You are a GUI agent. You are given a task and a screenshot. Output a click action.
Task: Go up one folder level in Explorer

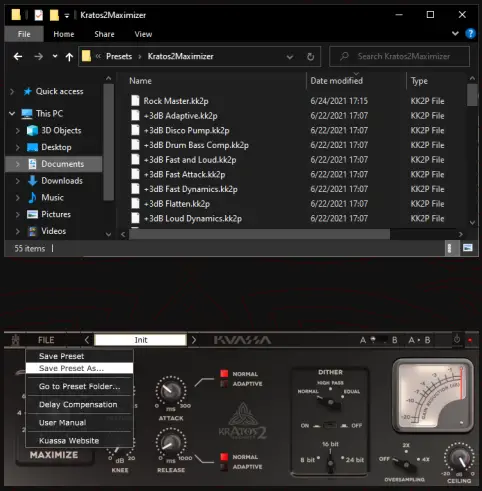click(69, 57)
